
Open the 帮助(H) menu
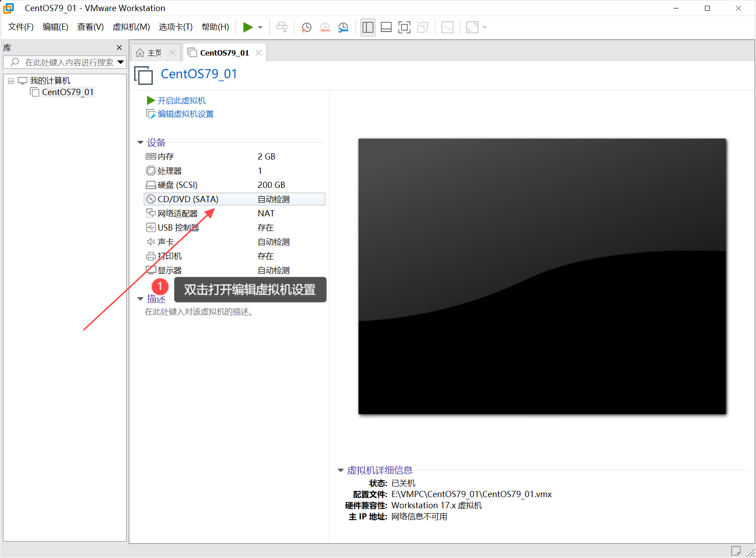tap(215, 27)
